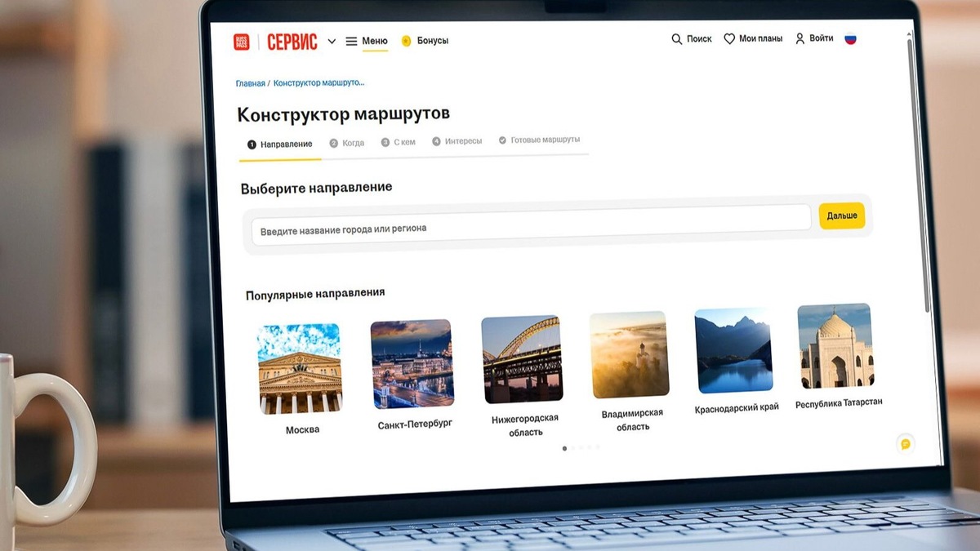Click a carousel pagination dot
Image resolution: width=980 pixels, height=551 pixels.
(564, 448)
